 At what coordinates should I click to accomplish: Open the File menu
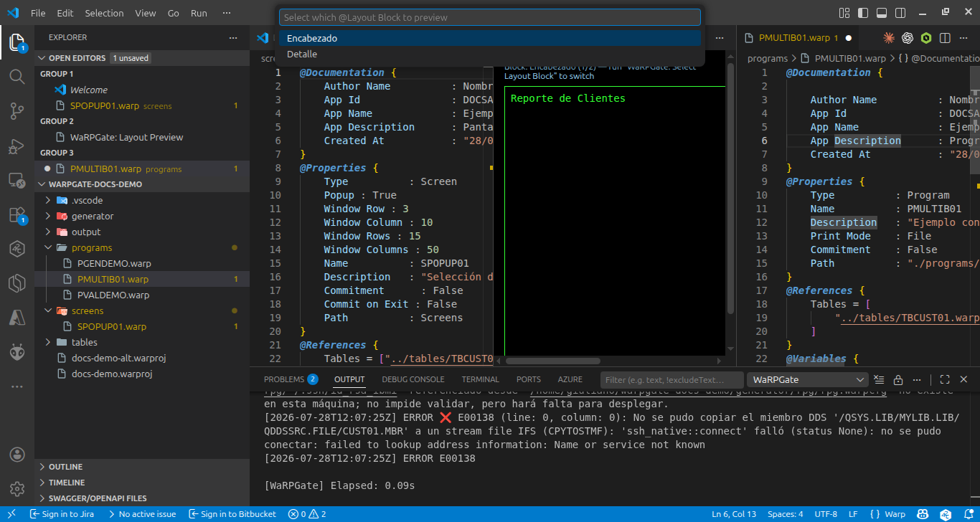click(x=38, y=13)
